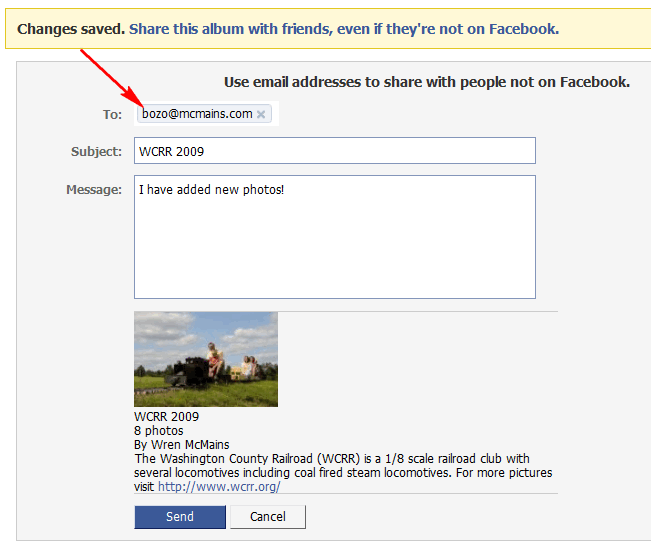Image resolution: width=651 pixels, height=544 pixels.
Task: Click the To: label
Action: (113, 115)
